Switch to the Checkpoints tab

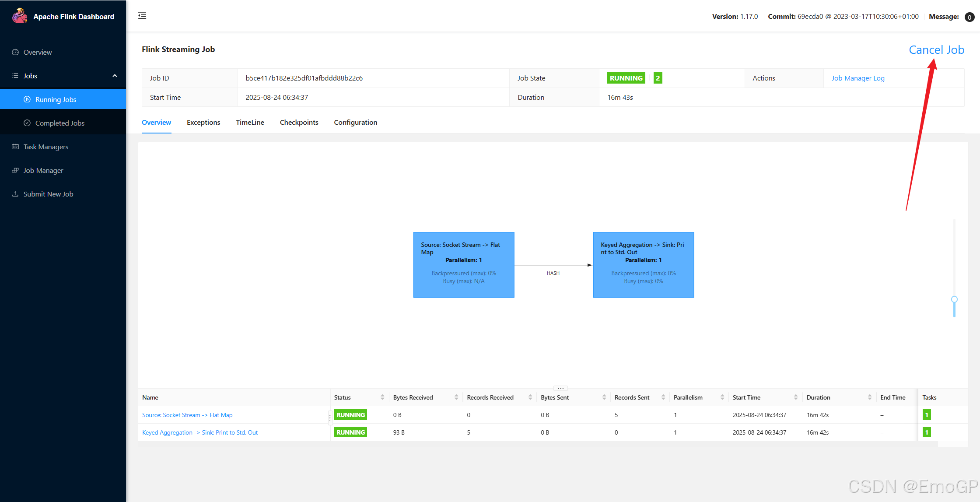pyautogui.click(x=299, y=123)
